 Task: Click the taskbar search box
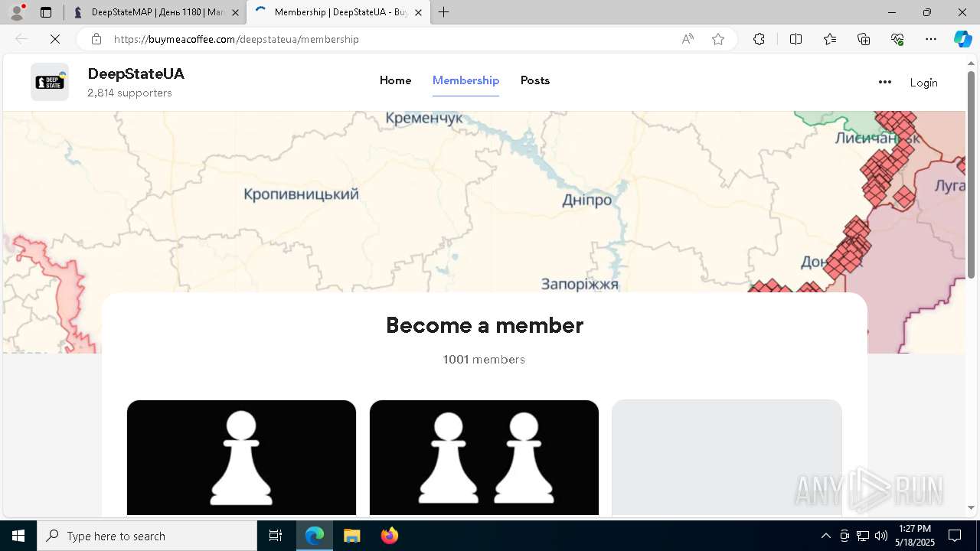click(147, 536)
